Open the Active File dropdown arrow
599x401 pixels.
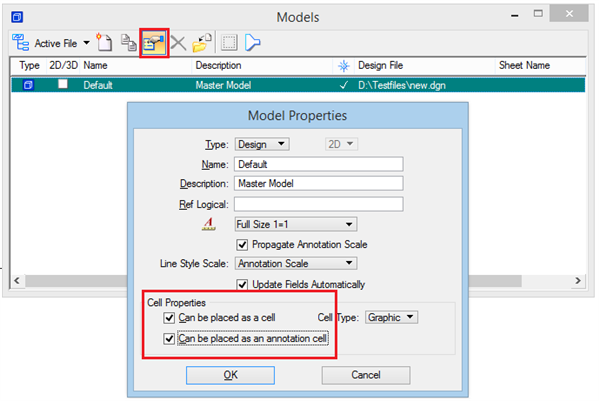87,43
